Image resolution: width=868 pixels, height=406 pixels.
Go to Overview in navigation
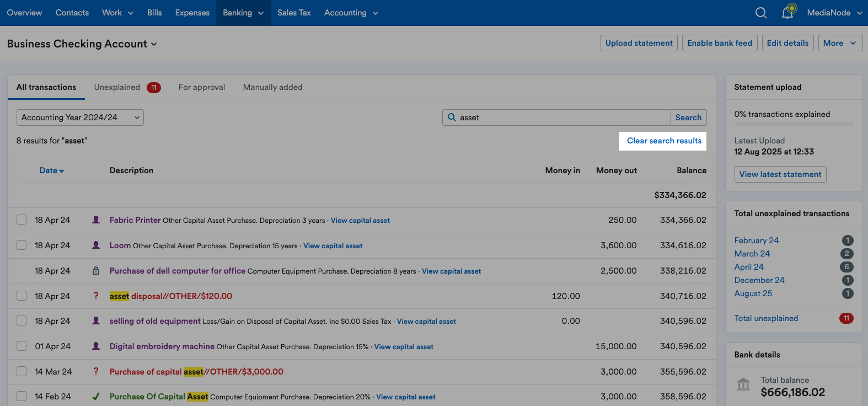24,13
